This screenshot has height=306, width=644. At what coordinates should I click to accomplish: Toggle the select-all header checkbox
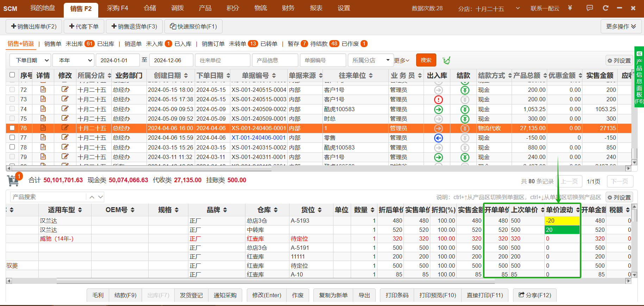pos(12,75)
